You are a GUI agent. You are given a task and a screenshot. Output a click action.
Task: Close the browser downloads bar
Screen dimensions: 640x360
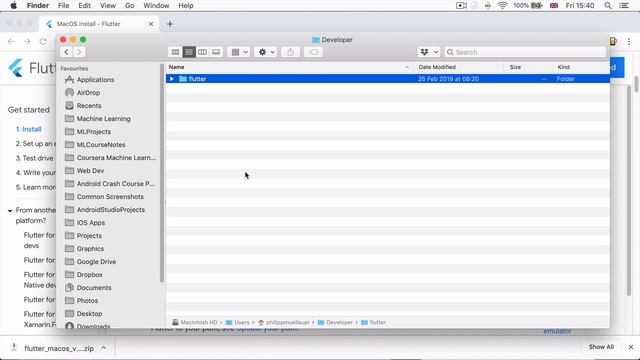click(x=631, y=347)
